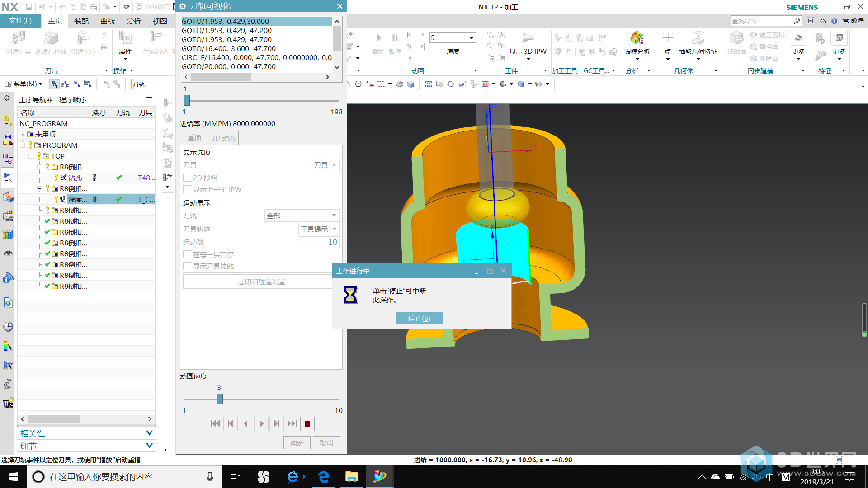Switch to the 曲线 ribbon tab
This screenshot has height=488, width=868.
coord(108,21)
